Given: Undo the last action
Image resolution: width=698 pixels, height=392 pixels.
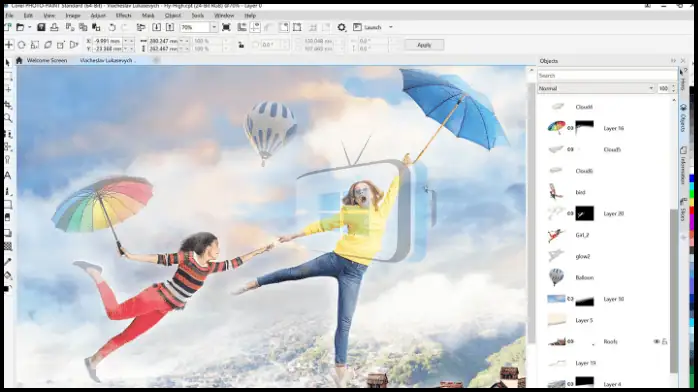Looking at the screenshot, I should tap(112, 28).
